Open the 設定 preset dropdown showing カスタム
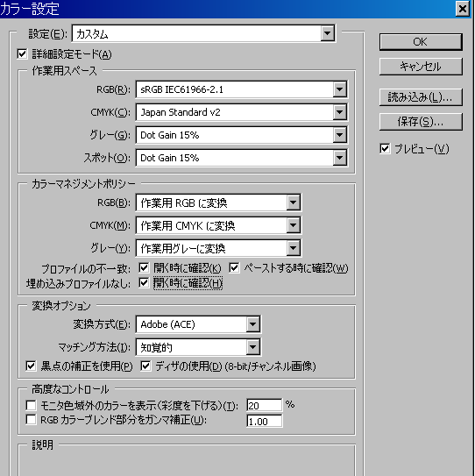 tap(203, 33)
